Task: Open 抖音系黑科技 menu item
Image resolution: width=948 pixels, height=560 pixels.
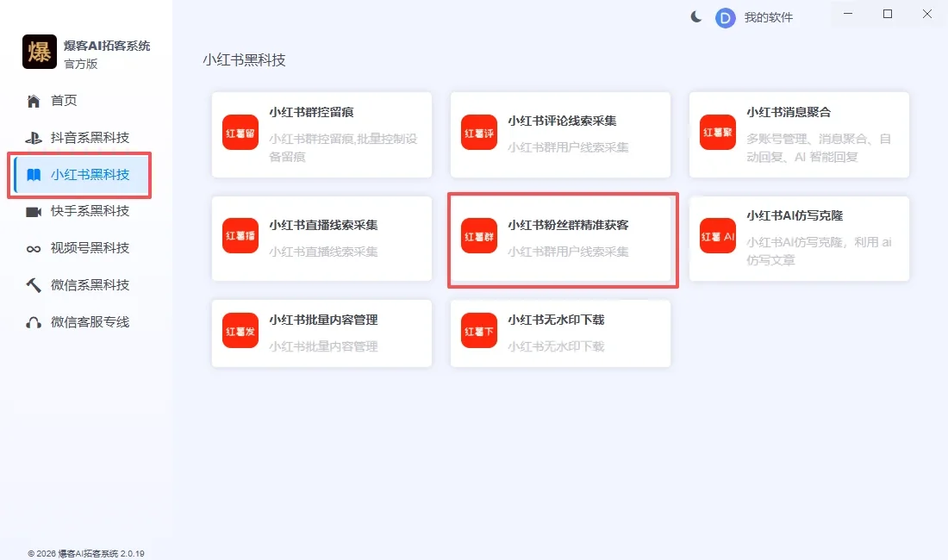Action: coord(90,138)
